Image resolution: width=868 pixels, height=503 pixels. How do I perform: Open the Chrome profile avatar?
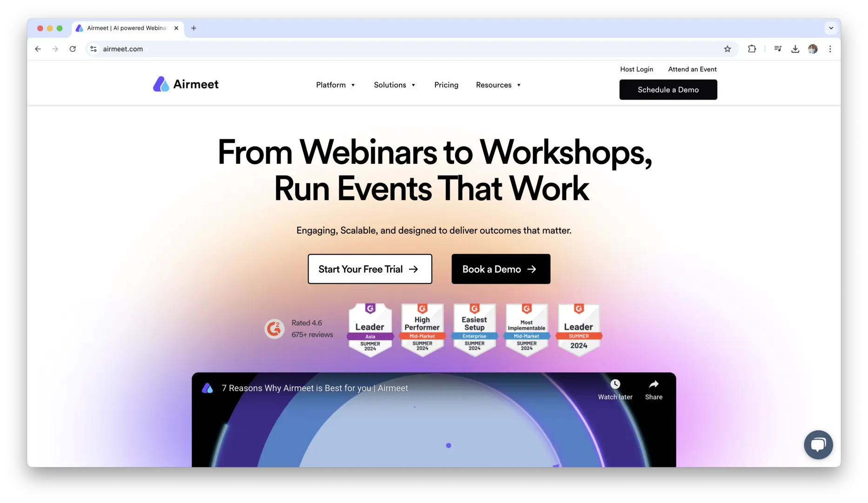coord(813,49)
